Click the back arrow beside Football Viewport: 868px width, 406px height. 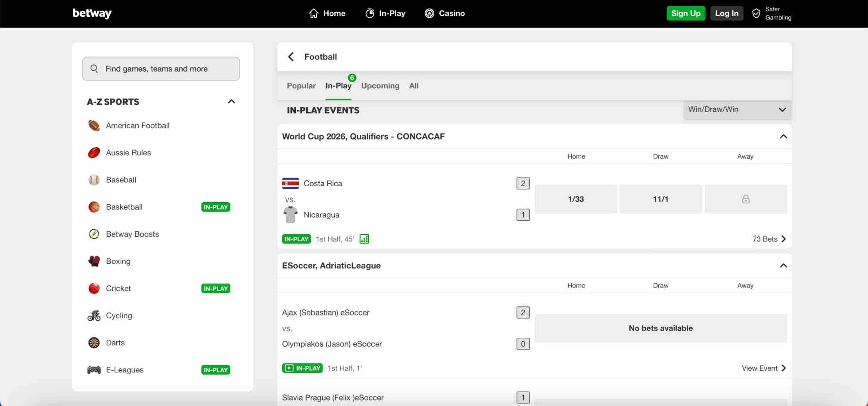point(291,57)
